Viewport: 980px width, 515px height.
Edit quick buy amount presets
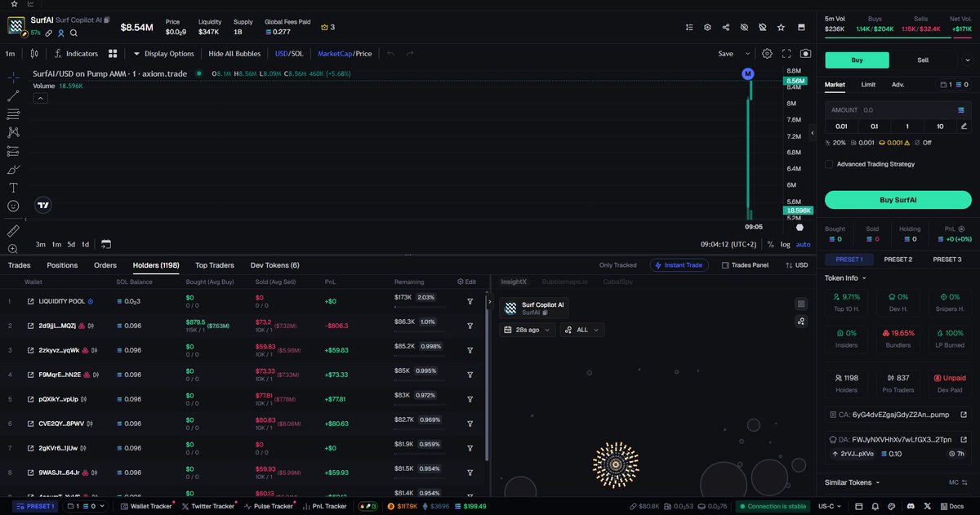coord(964,127)
